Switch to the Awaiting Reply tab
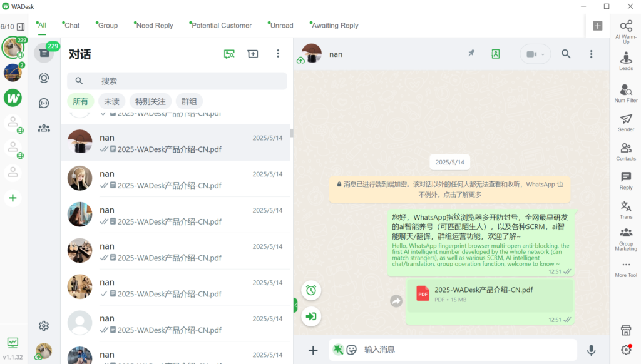The height and width of the screenshot is (364, 641). tap(334, 25)
